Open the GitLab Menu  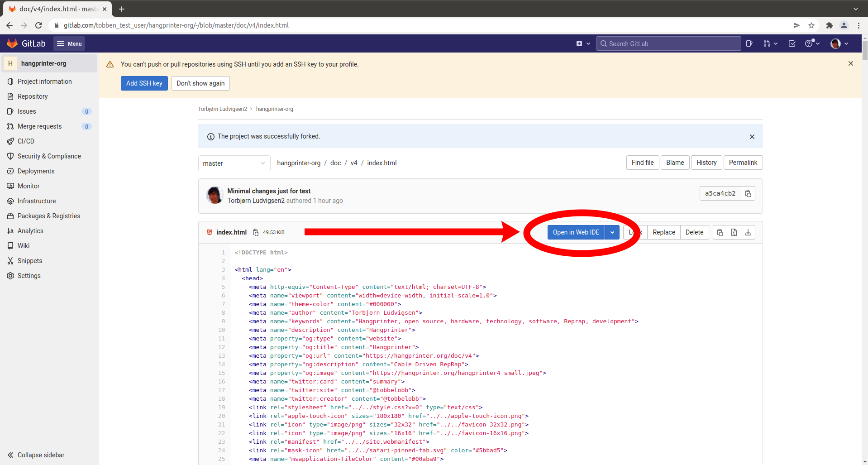click(x=69, y=43)
